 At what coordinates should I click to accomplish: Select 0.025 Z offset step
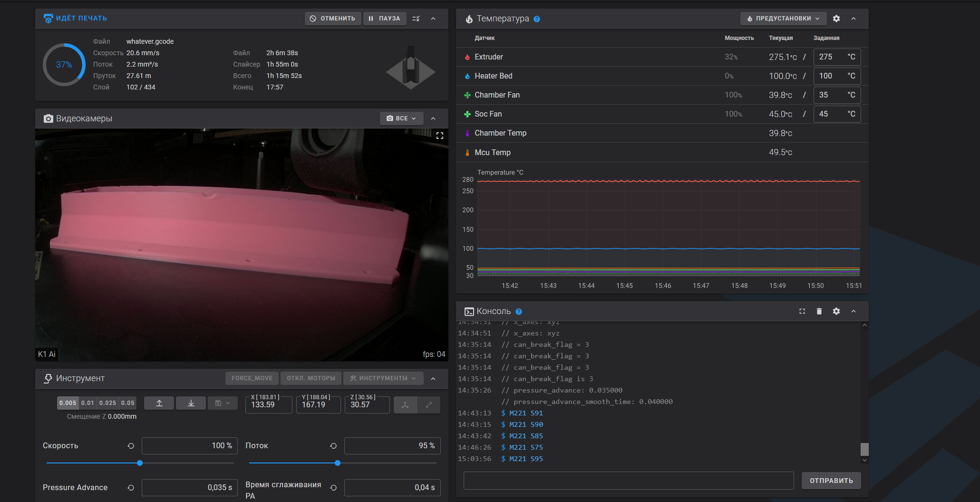click(107, 403)
